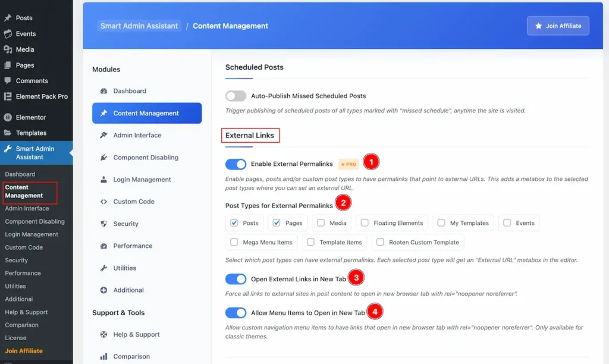Click Smart Admin Assistant breadcrumb link
The image size is (609, 364).
point(139,26)
